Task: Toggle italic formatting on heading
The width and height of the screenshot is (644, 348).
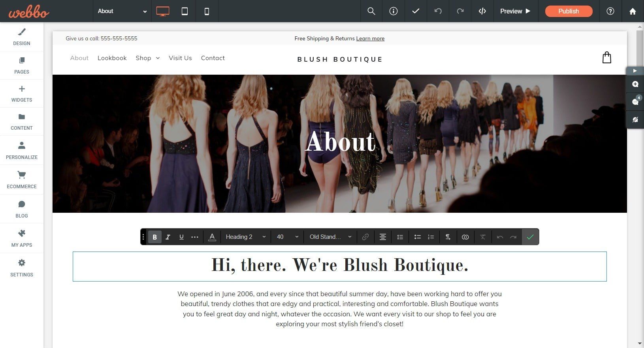Action: coord(168,237)
